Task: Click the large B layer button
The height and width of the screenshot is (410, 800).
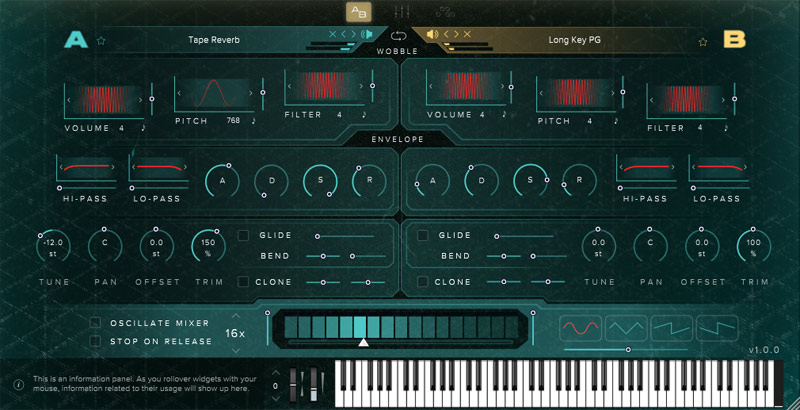Action: click(735, 40)
